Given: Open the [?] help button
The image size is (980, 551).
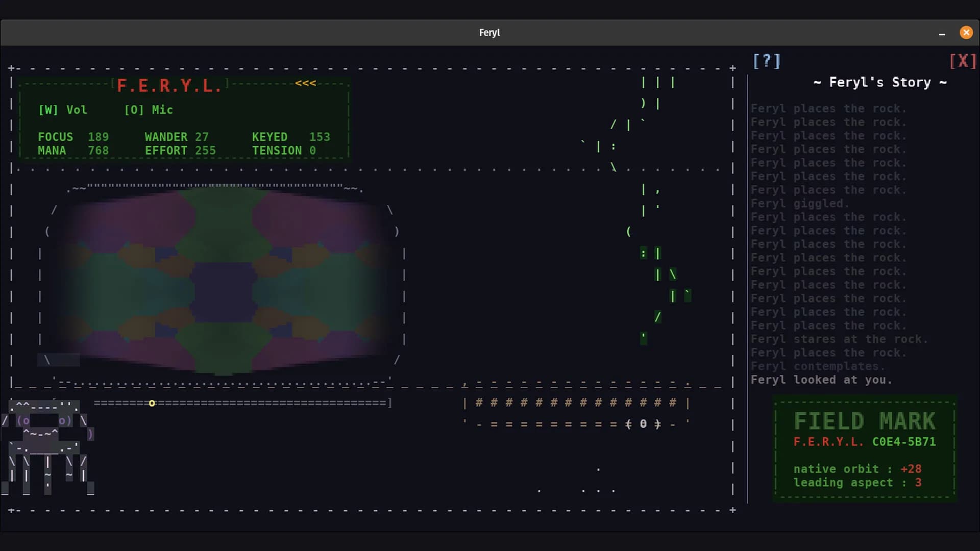Looking at the screenshot, I should click(767, 61).
